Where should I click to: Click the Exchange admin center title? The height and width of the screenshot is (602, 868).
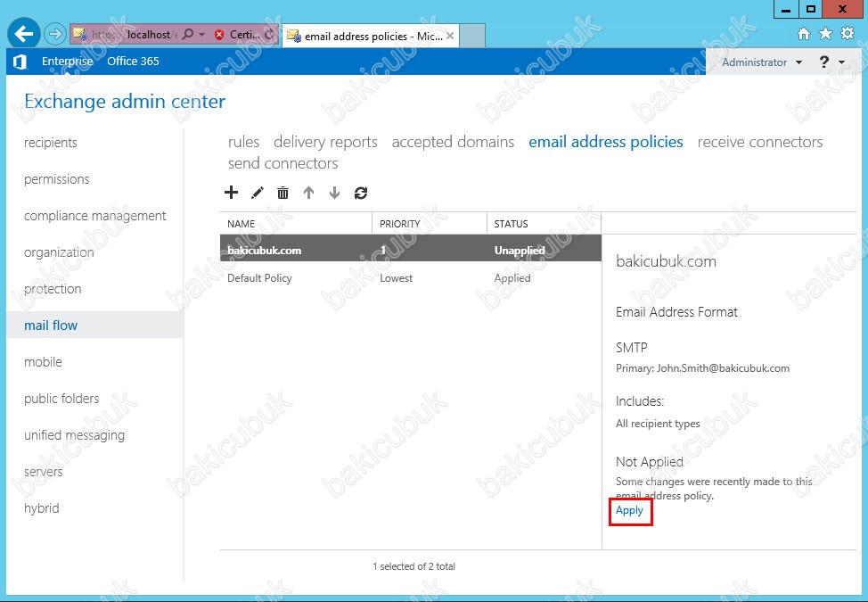(x=125, y=102)
